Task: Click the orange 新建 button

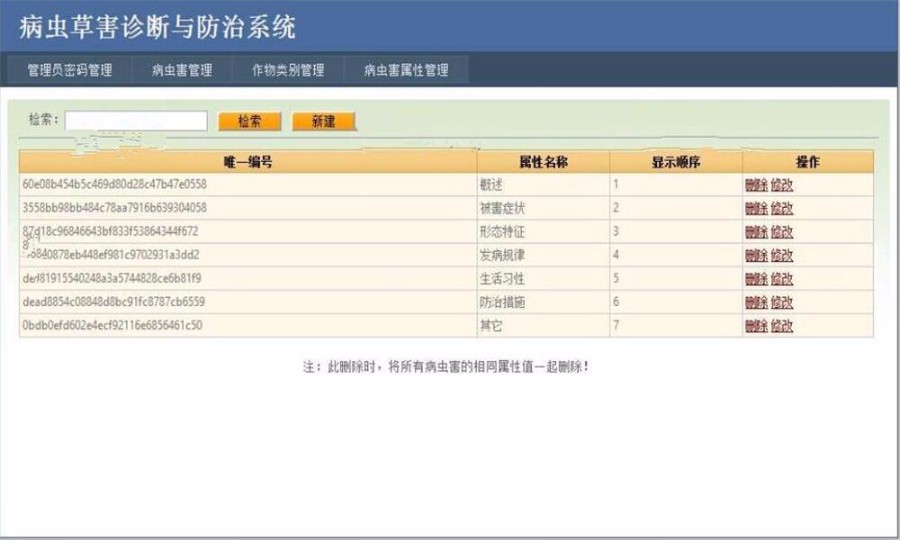Action: (x=324, y=121)
